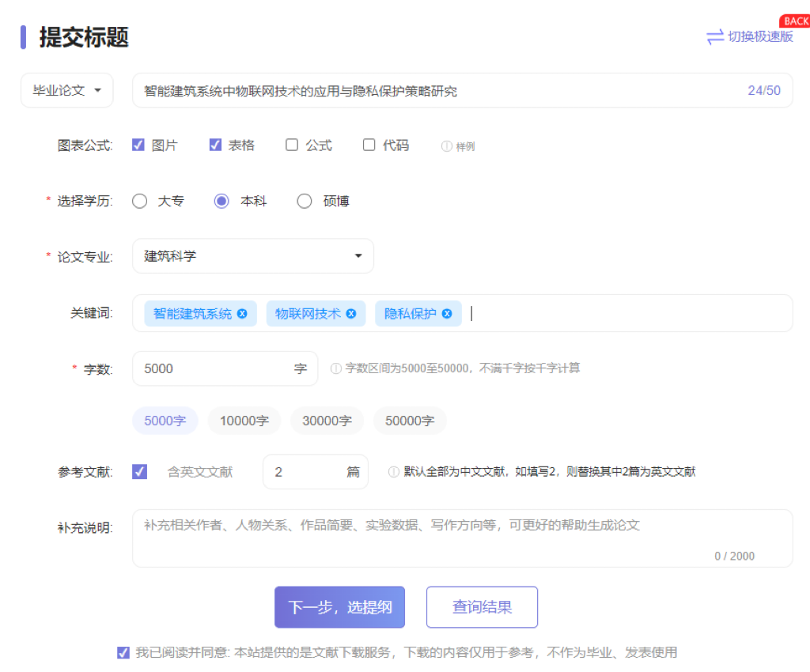Select the 大专 education radio button
810x672 pixels.
tap(139, 201)
